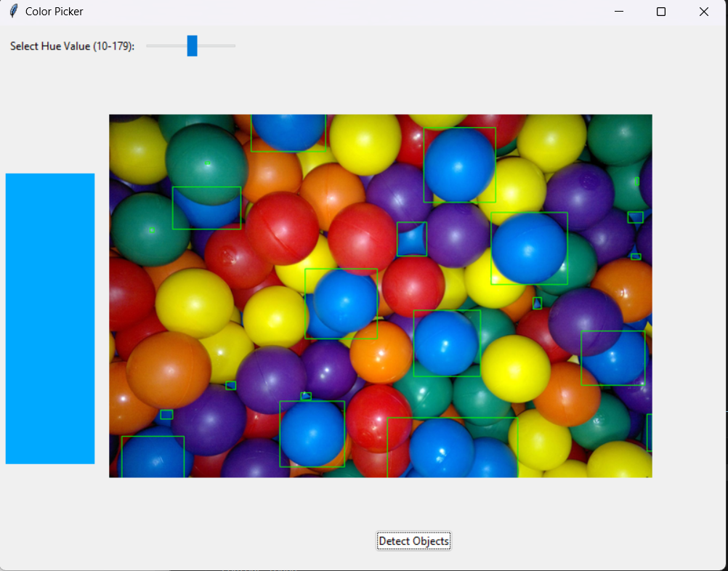Click the light blue color preview swatch

(x=50, y=318)
